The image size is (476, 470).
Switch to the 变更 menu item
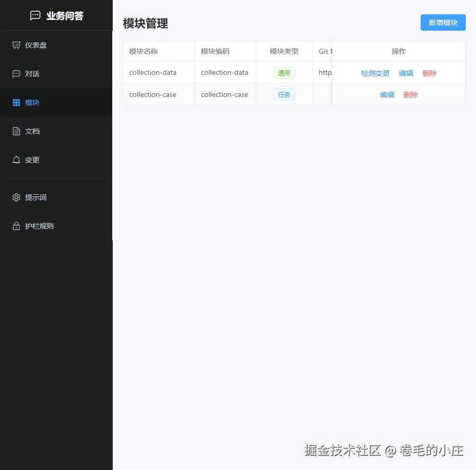(x=56, y=160)
